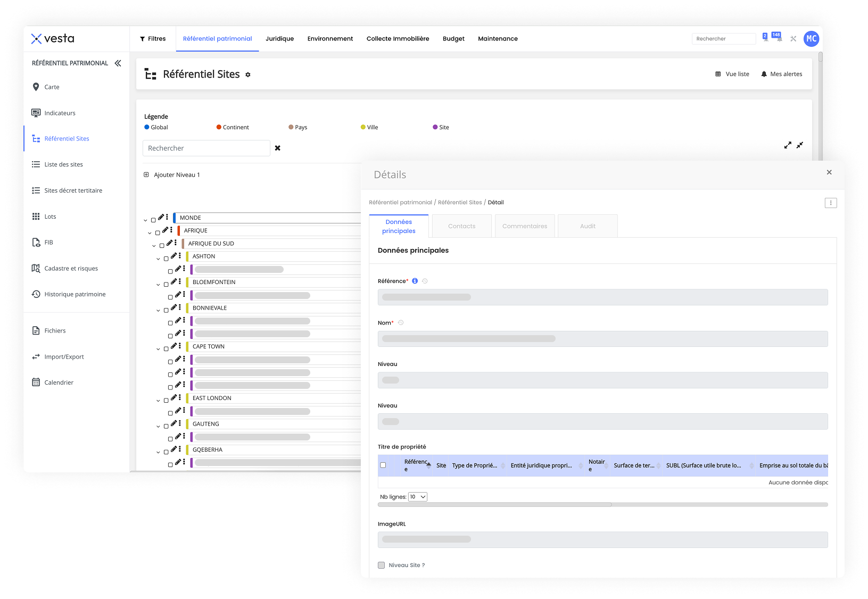Collapse the Référentiel Patrimonial sidebar
Screen dimensions: 868x599
pyautogui.click(x=118, y=63)
